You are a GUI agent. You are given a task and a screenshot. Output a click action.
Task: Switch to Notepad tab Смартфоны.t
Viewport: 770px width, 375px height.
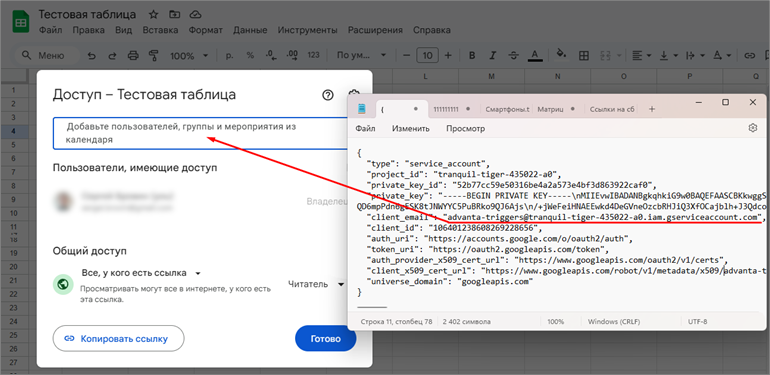click(x=508, y=109)
